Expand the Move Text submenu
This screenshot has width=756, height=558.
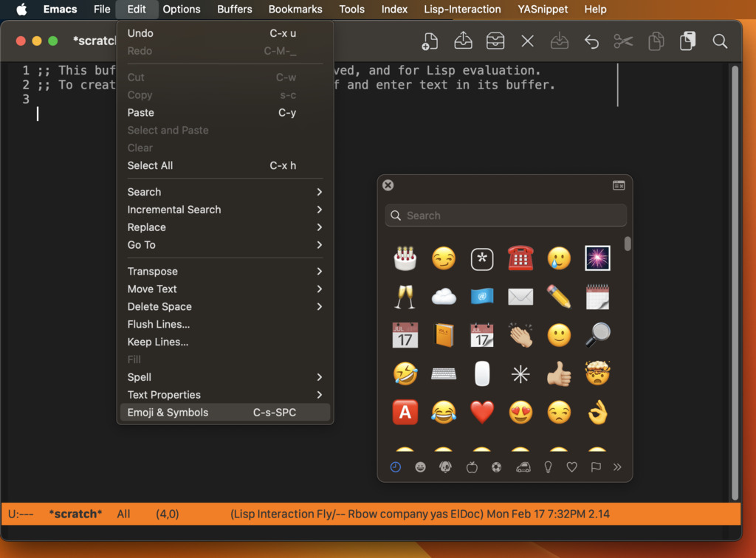coord(225,289)
